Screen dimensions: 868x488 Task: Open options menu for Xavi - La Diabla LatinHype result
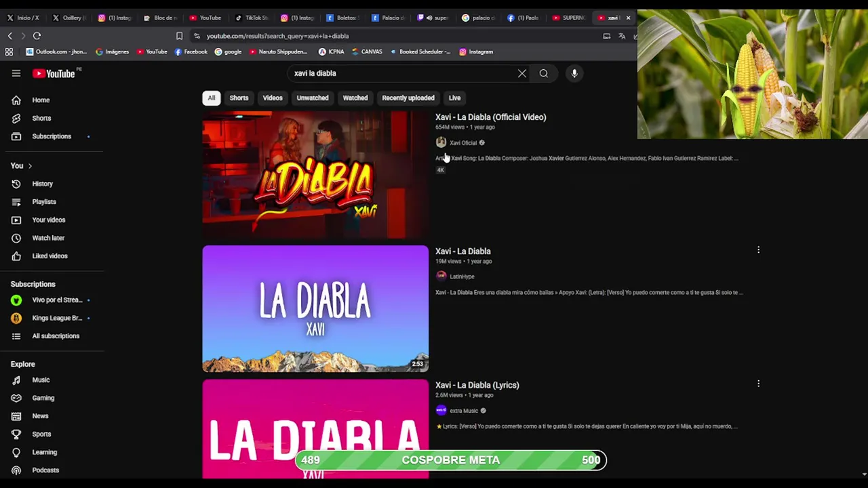coord(758,250)
